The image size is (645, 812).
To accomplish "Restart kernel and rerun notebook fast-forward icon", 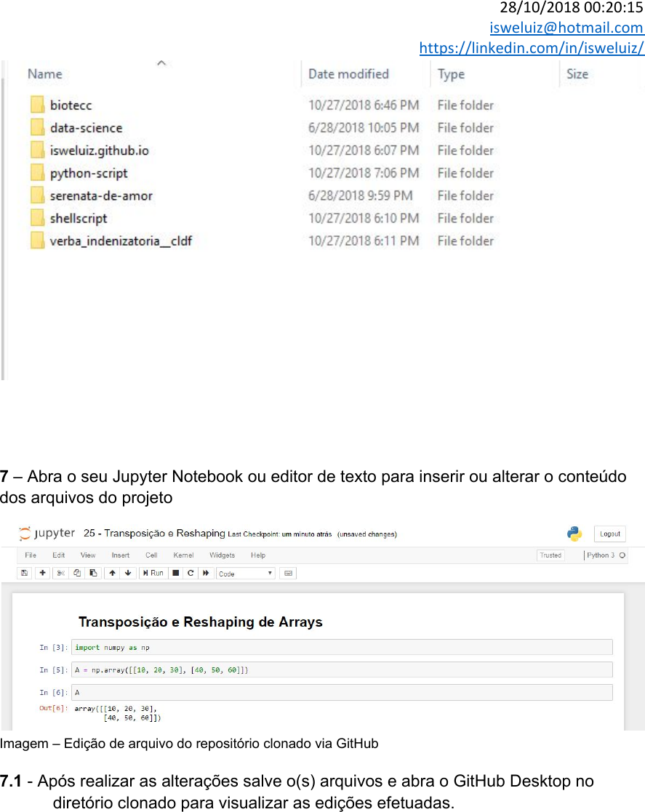I will [x=206, y=573].
